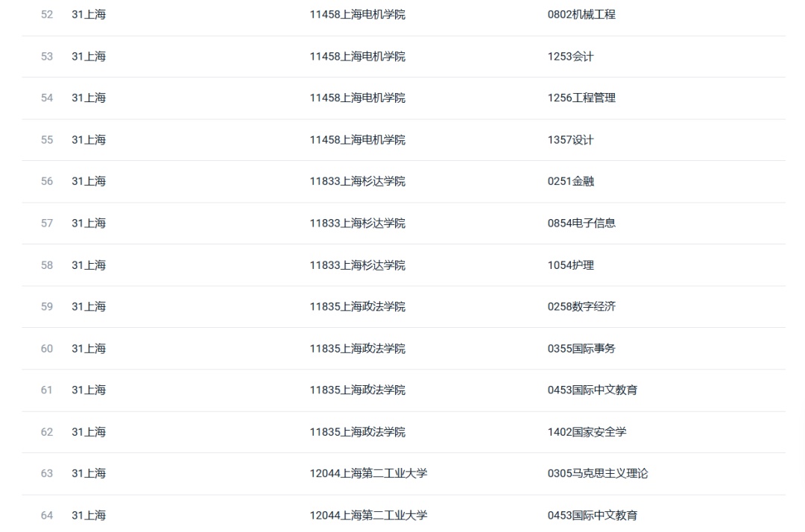Viewport: 805px width, 532px height.
Task: Click row number 62
Action: (47, 432)
